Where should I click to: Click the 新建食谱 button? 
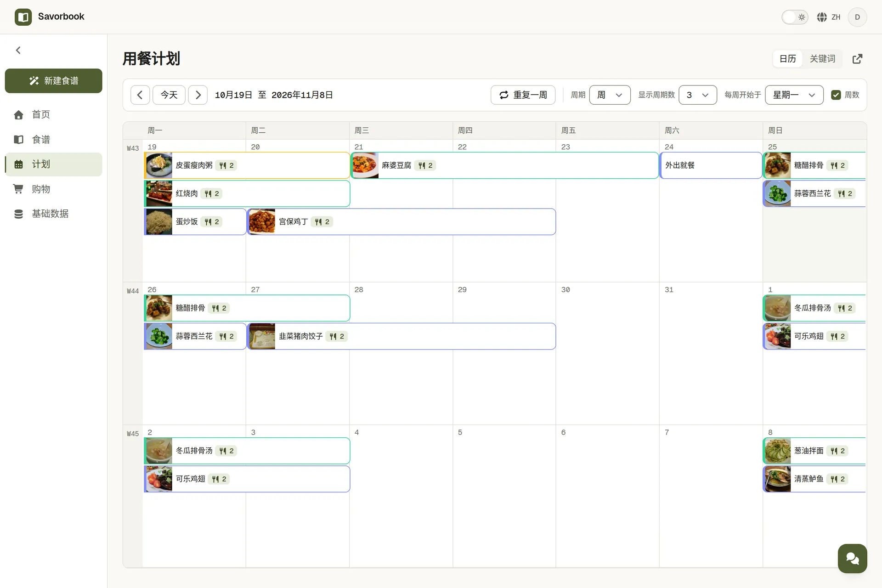pos(53,81)
